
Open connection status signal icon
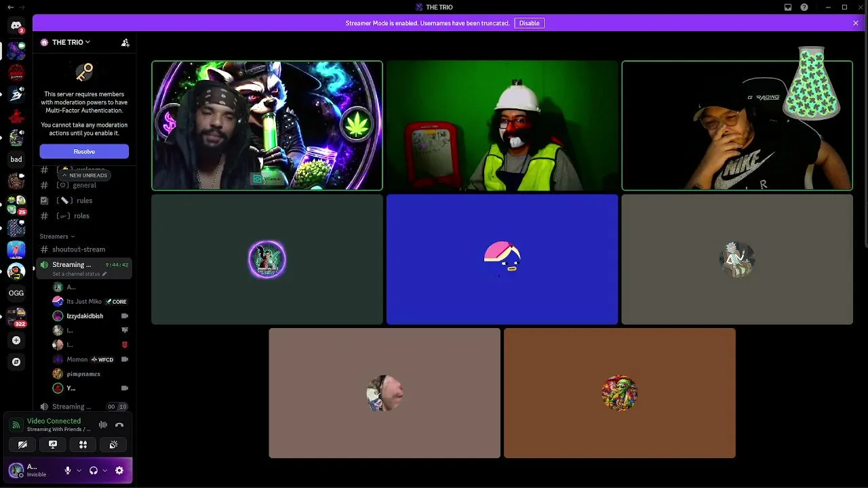(16, 425)
